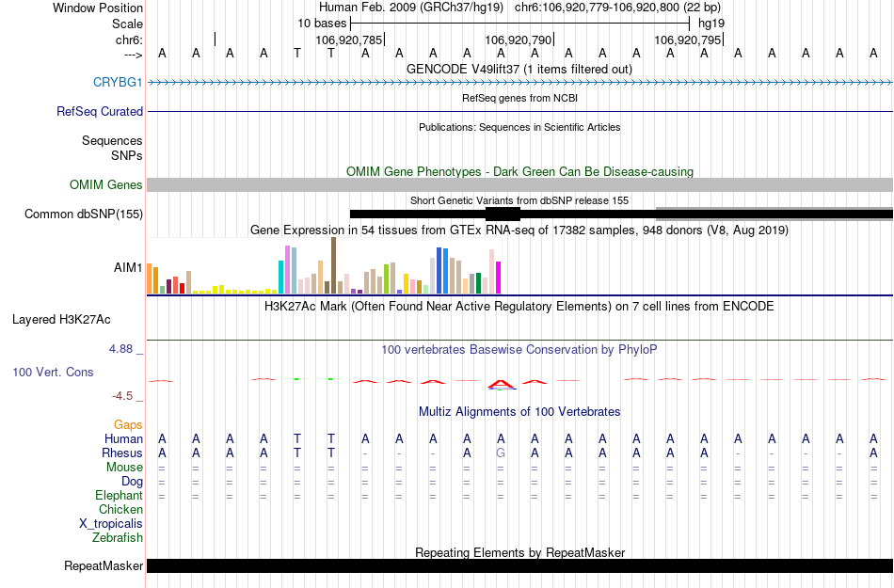The height and width of the screenshot is (588, 894).
Task: Click the OMIM Gene Phenotypes title
Action: coord(520,172)
